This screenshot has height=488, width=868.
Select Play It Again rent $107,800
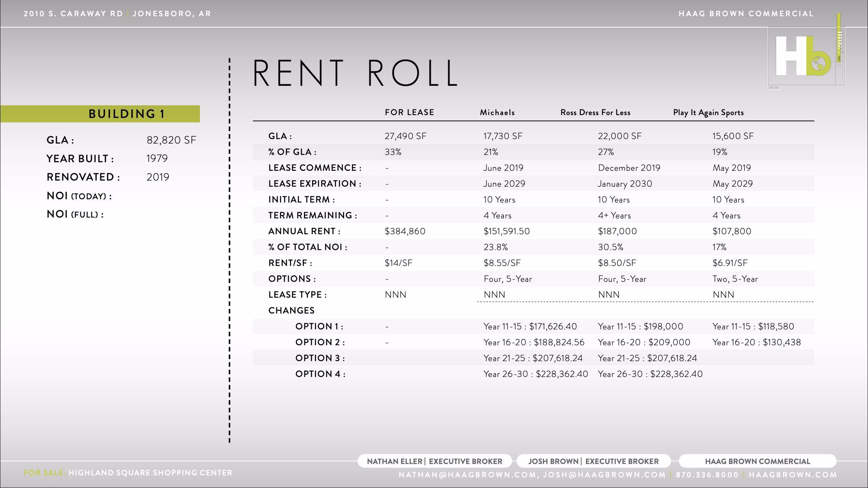point(731,231)
